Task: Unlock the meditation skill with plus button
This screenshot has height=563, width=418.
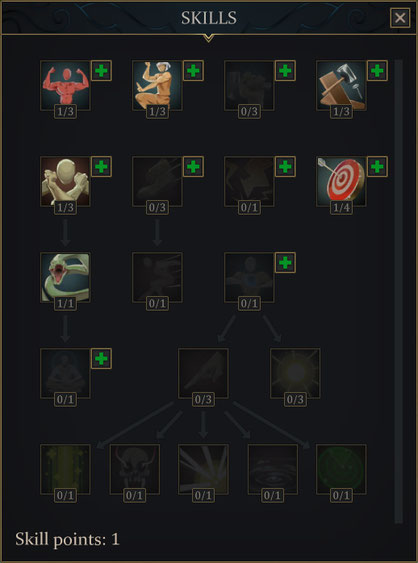Action: point(101,358)
